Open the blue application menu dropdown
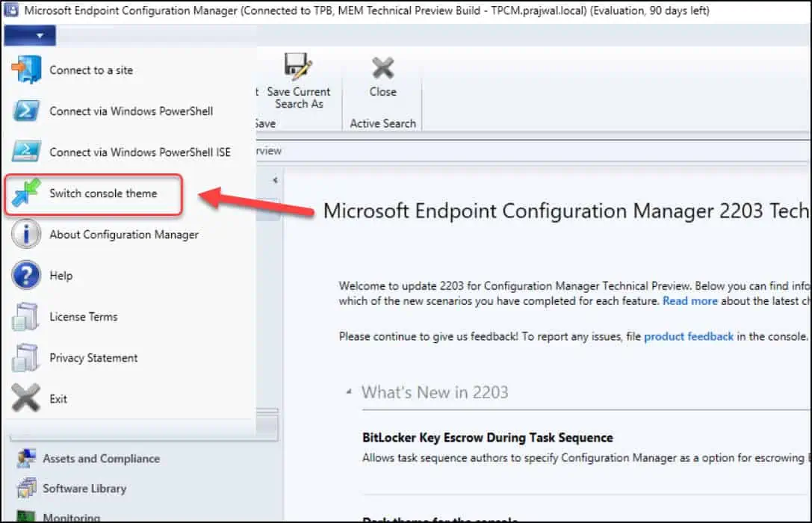Viewport: 812px width, 523px height. click(30, 36)
